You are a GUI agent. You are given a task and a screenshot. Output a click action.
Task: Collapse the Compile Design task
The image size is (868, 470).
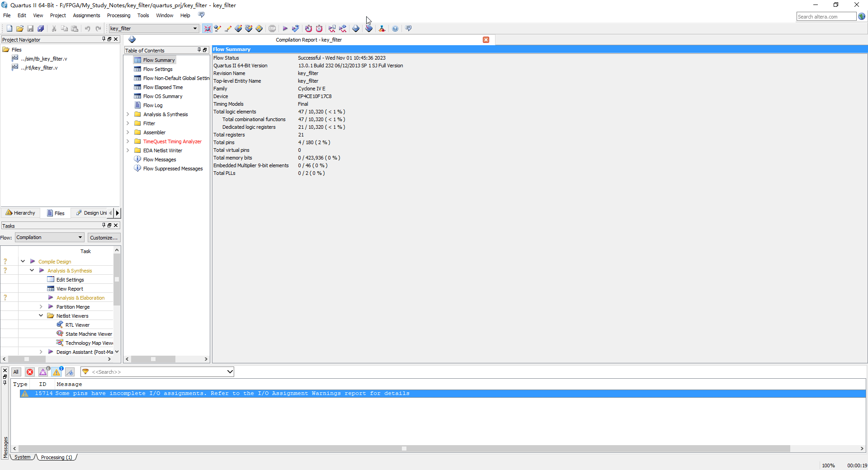[x=23, y=261]
